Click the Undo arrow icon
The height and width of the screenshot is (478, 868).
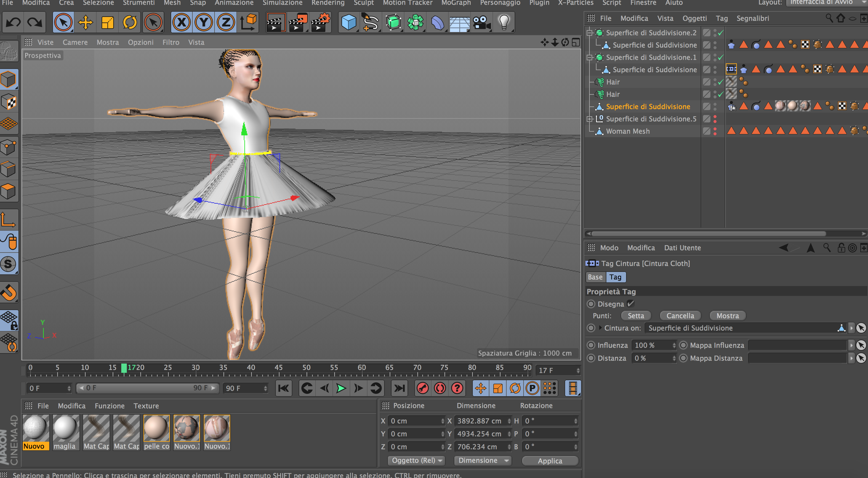pyautogui.click(x=14, y=22)
